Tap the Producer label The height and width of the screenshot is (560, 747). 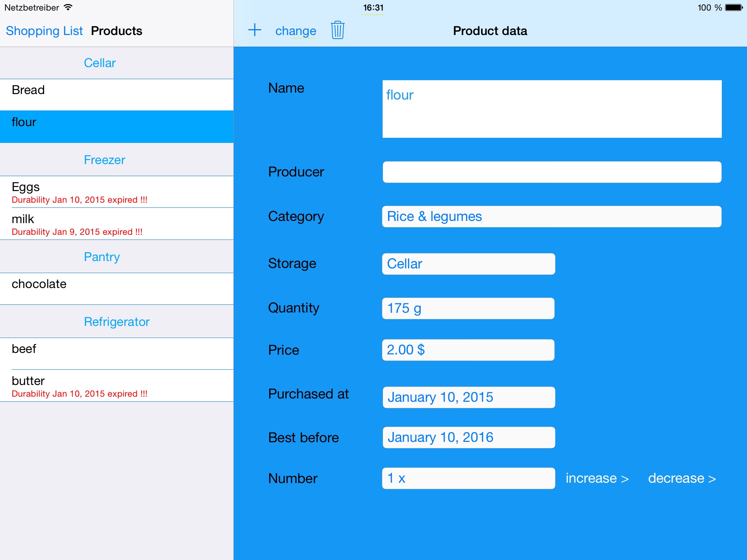(296, 172)
